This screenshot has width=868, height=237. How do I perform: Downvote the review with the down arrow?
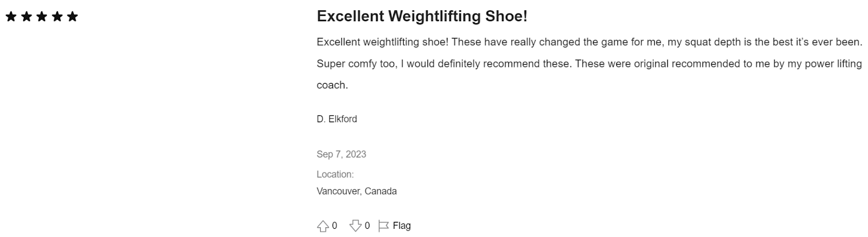[355, 226]
